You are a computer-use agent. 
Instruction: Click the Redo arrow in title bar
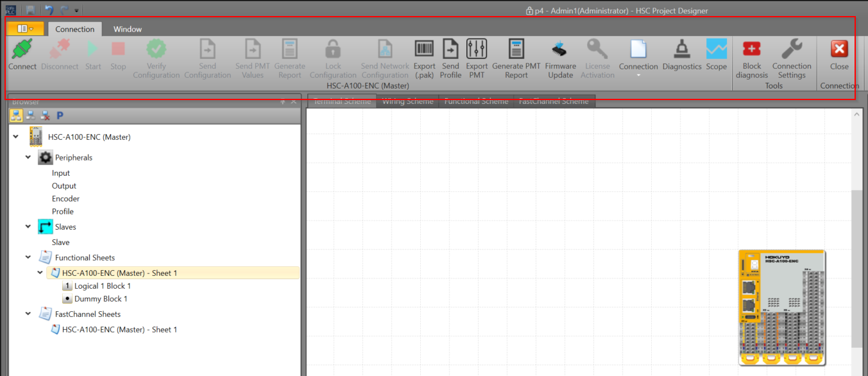pos(64,10)
